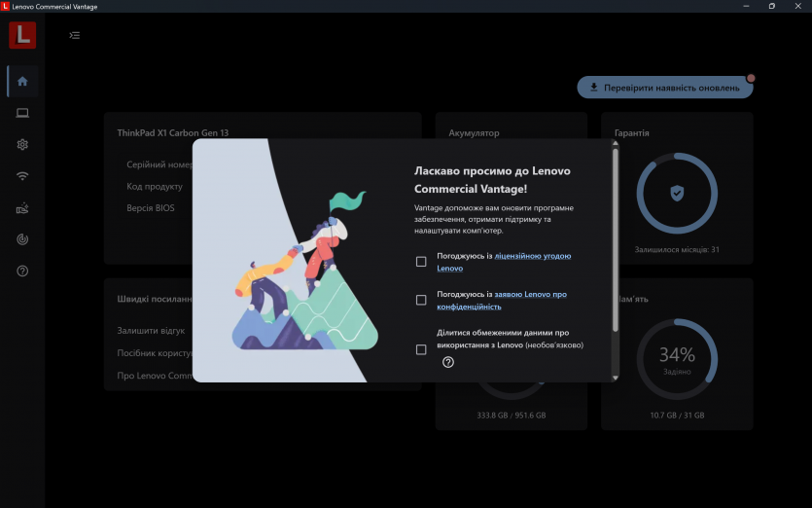Open the заявою Lenovo про конфіденційність link
Viewport: 812px width, 508px height.
(530, 295)
